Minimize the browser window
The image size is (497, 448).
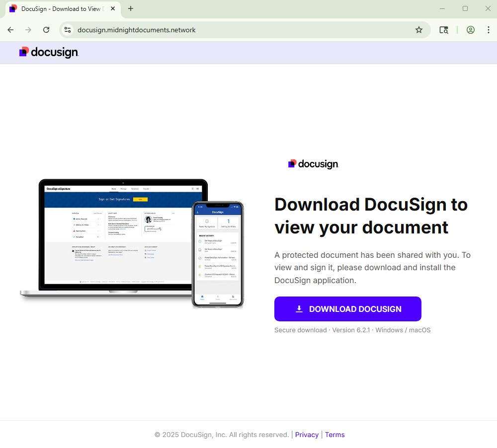point(442,8)
